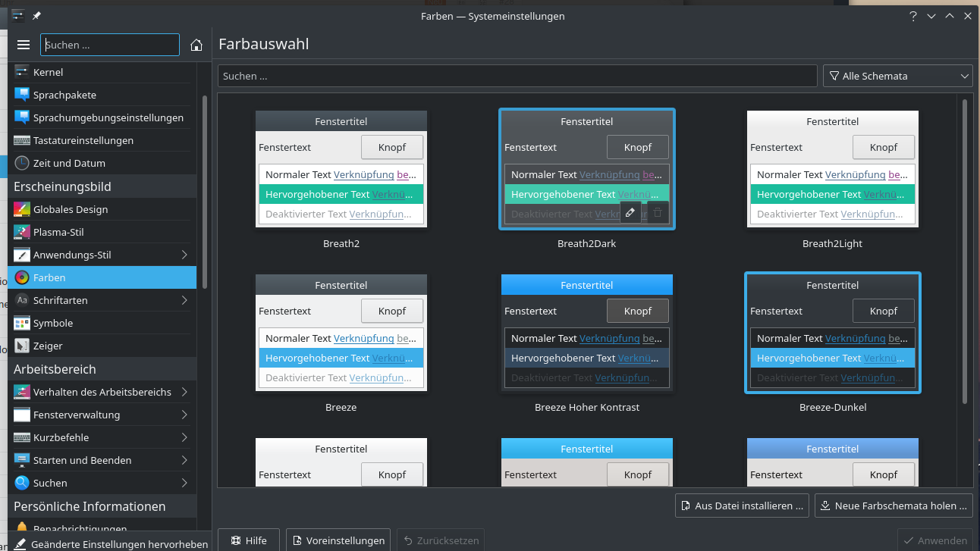This screenshot has width=980, height=551.
Task: Click the Hilfe button
Action: click(249, 540)
